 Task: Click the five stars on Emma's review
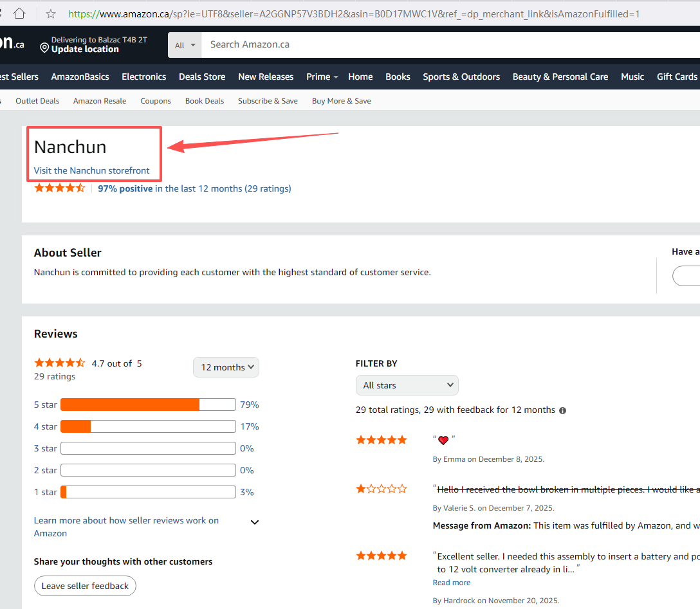tap(382, 440)
